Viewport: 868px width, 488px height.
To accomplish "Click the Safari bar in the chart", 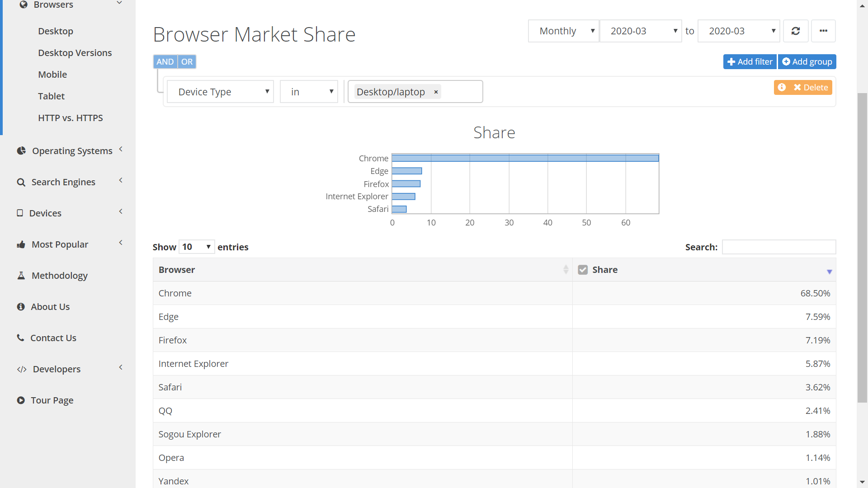I will coord(399,209).
